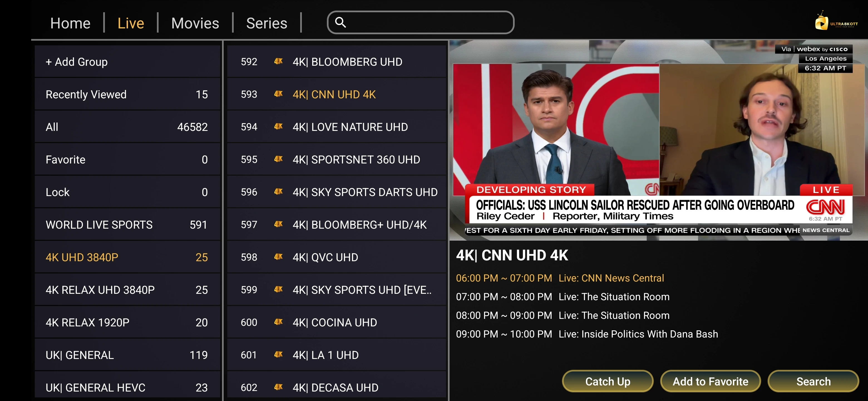
Task: Click 4K badge icon beside LA 1 UHD
Action: pos(278,355)
